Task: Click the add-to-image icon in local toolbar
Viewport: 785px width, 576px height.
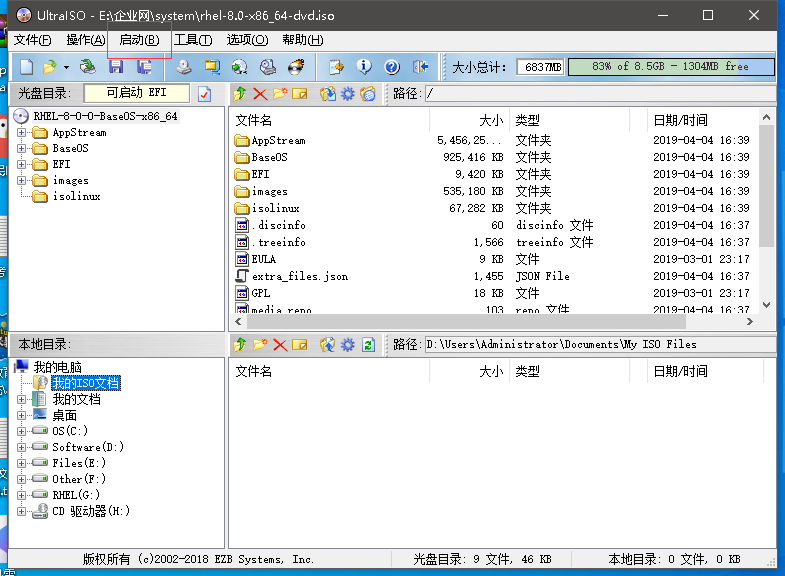Action: (328, 345)
